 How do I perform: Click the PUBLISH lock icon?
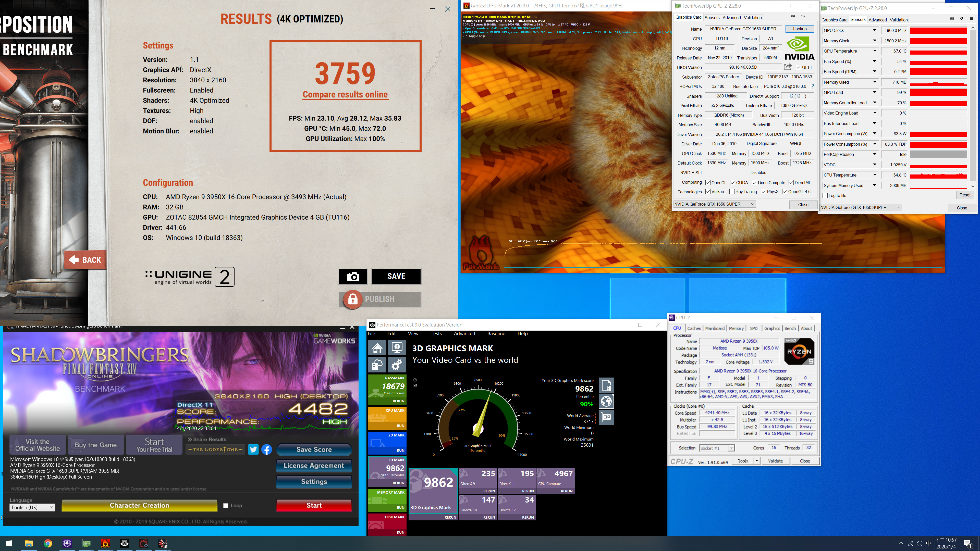click(x=353, y=300)
